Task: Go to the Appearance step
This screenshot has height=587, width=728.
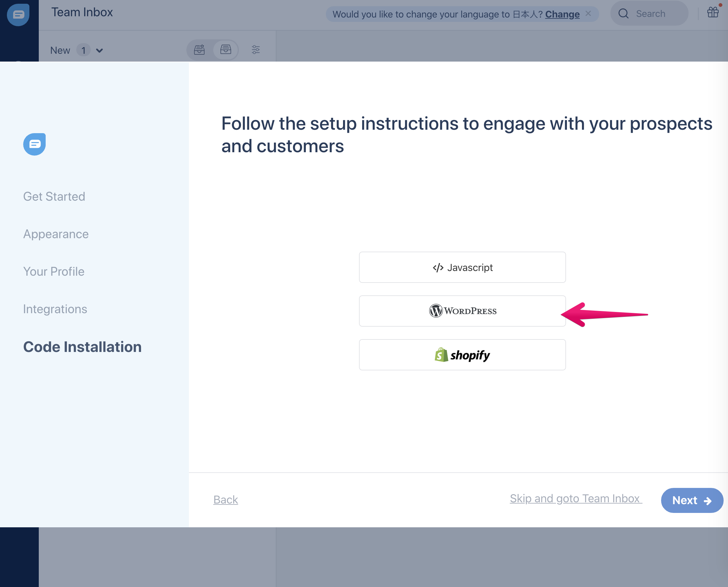Action: [56, 234]
